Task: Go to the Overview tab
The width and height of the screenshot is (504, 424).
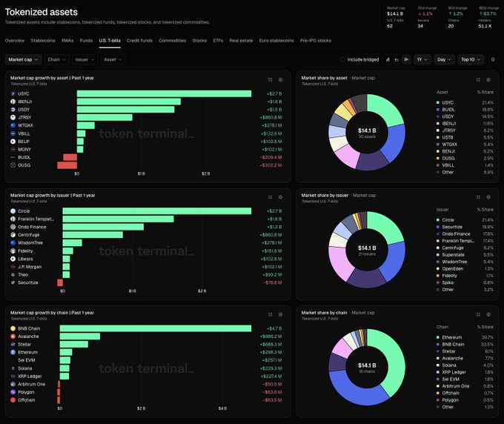Action: coord(15,41)
